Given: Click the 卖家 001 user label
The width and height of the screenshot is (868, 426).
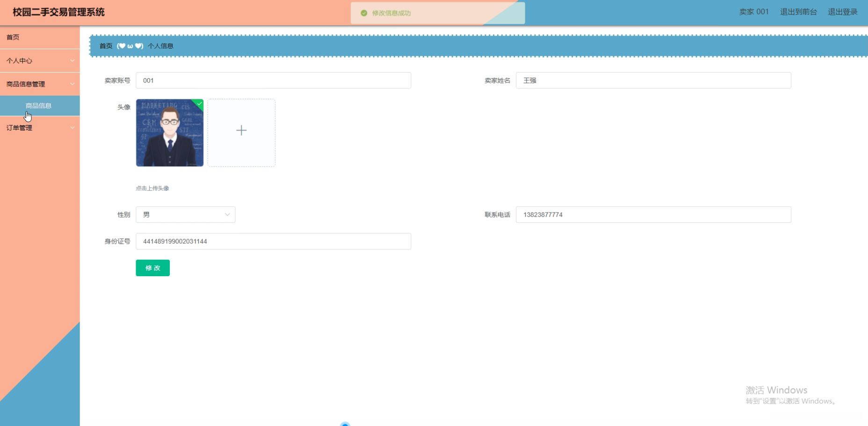Looking at the screenshot, I should [754, 12].
